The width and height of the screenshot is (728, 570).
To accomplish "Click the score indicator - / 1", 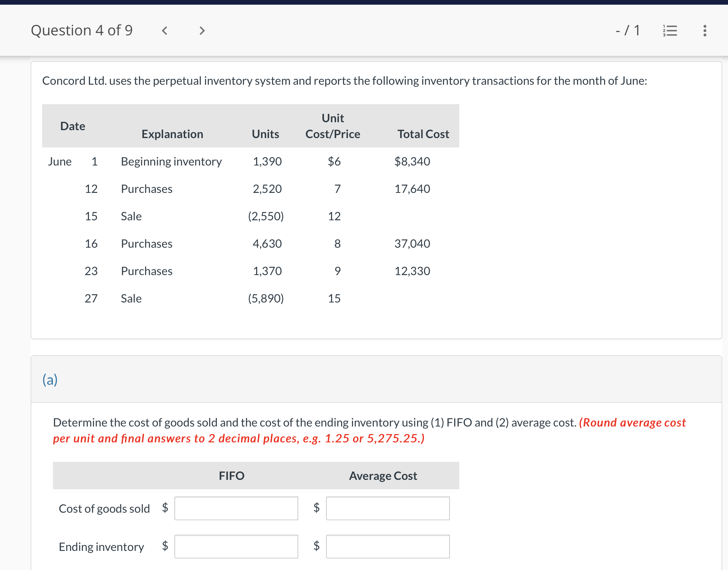I will point(628,31).
